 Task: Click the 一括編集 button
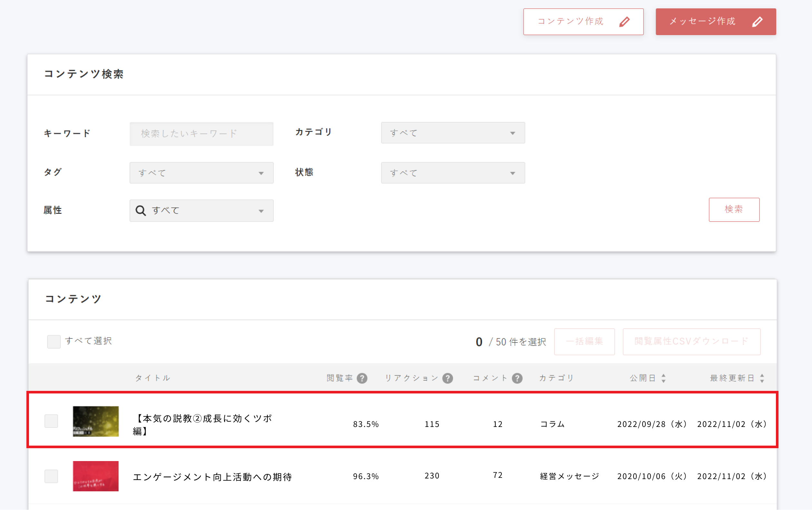(x=584, y=342)
